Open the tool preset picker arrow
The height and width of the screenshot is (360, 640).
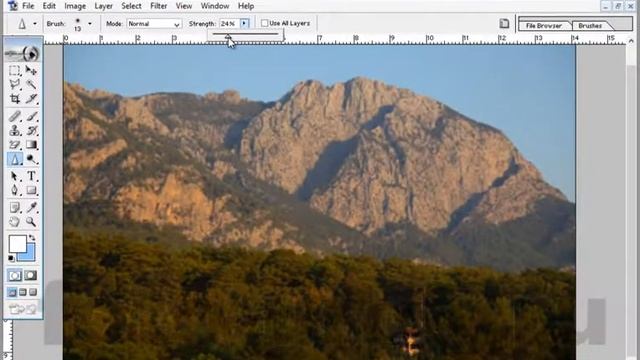pos(35,24)
